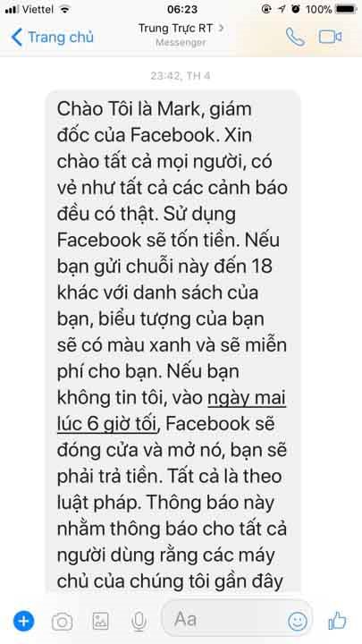Start a video call in Messenger
362x644 pixels.
pos(330,37)
